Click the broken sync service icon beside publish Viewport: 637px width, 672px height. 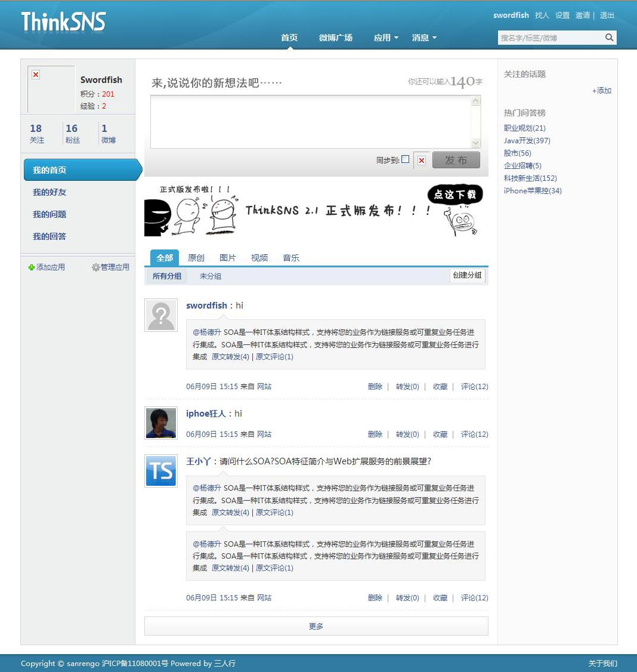pyautogui.click(x=422, y=161)
